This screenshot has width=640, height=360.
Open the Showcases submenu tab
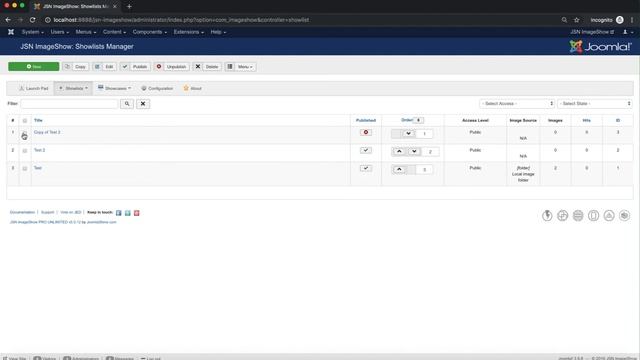pos(115,88)
